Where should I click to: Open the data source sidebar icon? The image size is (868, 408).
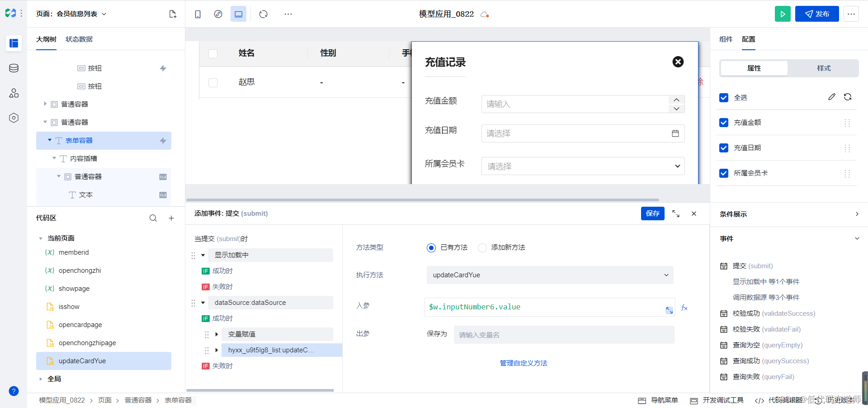pyautogui.click(x=14, y=68)
